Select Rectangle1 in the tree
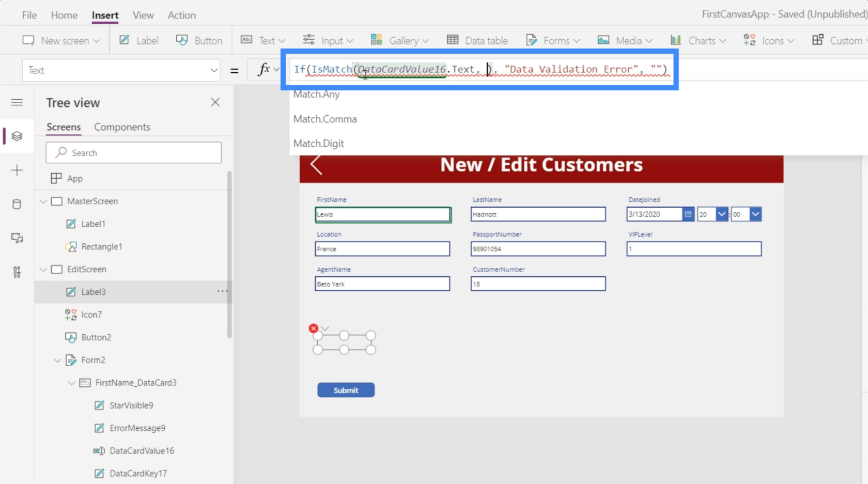This screenshot has width=868, height=484. pyautogui.click(x=102, y=246)
